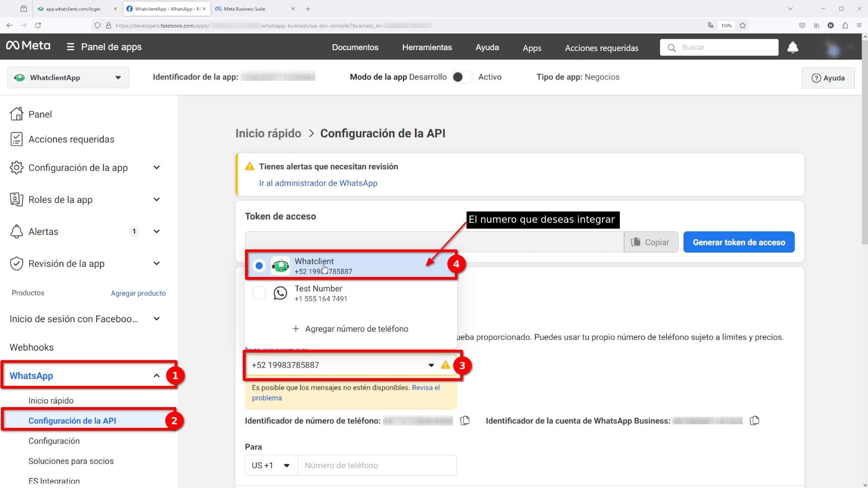The image size is (868, 488).
Task: Click the Número de teléfono input field
Action: pyautogui.click(x=377, y=465)
